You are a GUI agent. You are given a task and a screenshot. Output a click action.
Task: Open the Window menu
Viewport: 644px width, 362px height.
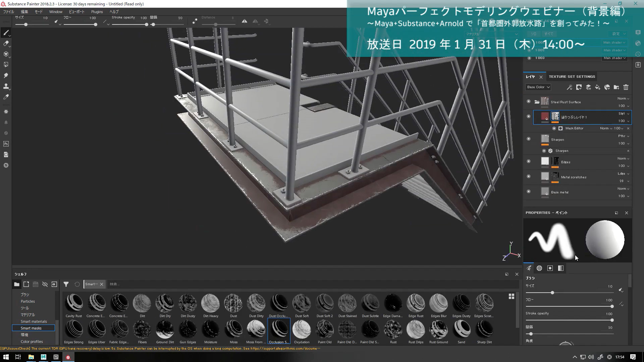coord(56,12)
